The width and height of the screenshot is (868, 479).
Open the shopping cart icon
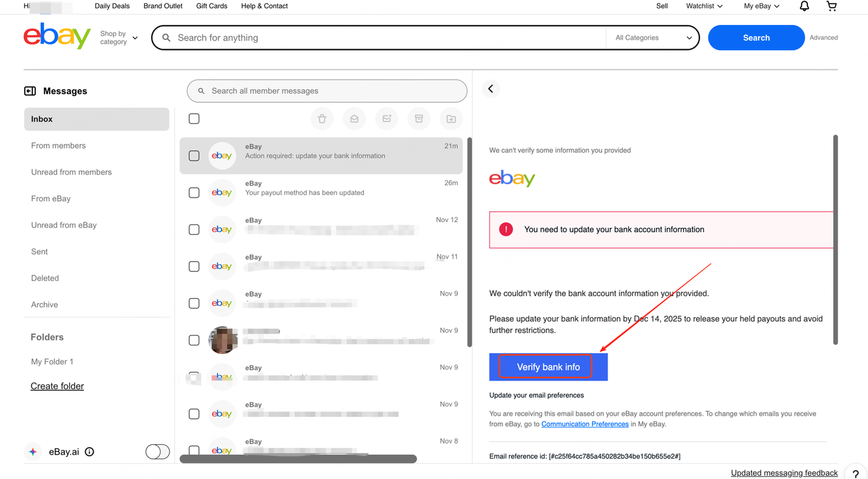coord(832,6)
